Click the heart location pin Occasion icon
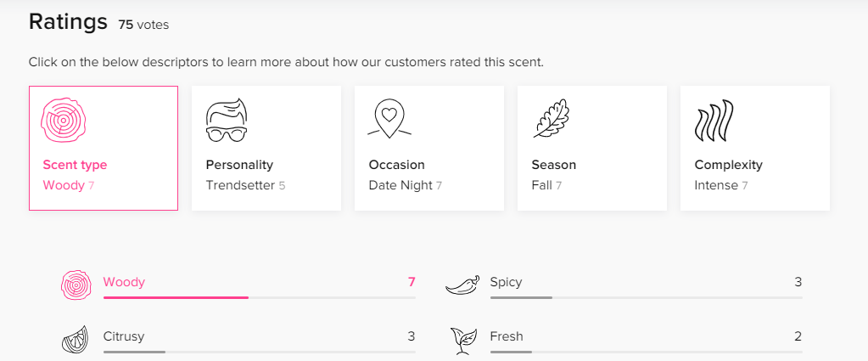868x361 pixels. tap(389, 118)
